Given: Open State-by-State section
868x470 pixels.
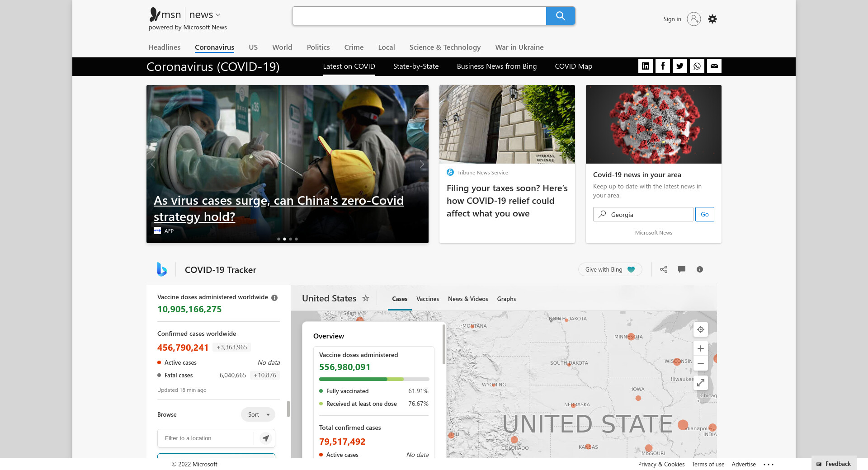Looking at the screenshot, I should click(415, 66).
